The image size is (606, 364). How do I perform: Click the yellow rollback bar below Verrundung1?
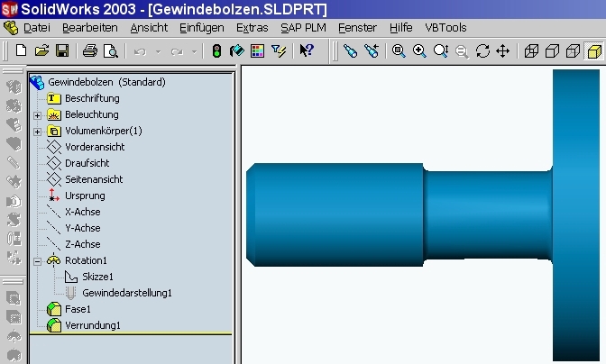point(131,334)
